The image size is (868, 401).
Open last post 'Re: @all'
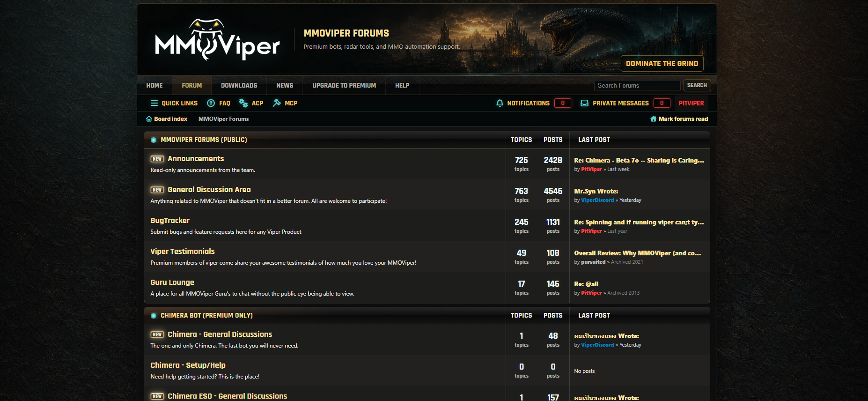(x=586, y=284)
